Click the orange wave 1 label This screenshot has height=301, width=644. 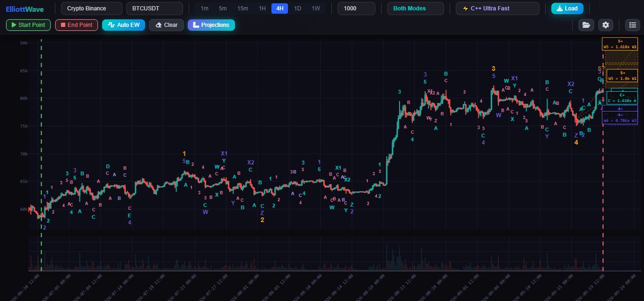[184, 153]
